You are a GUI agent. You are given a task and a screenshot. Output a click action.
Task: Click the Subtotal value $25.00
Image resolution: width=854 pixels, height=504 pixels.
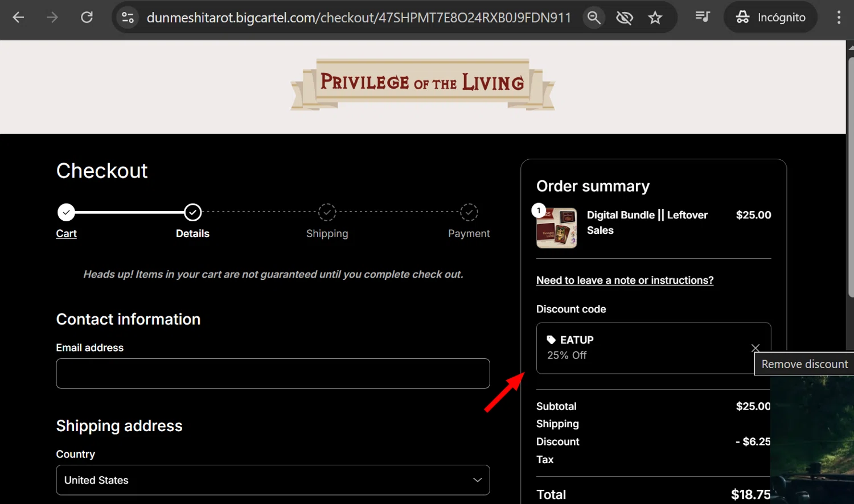point(753,406)
